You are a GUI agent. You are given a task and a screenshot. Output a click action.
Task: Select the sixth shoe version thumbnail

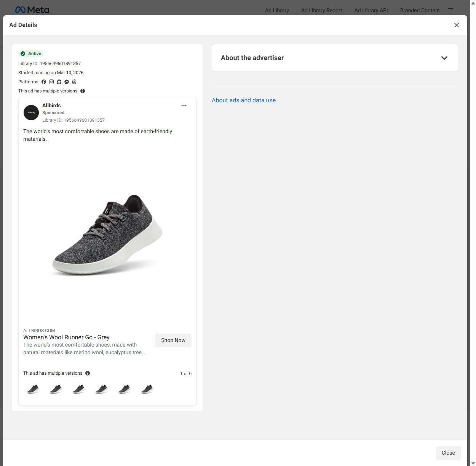click(x=147, y=389)
